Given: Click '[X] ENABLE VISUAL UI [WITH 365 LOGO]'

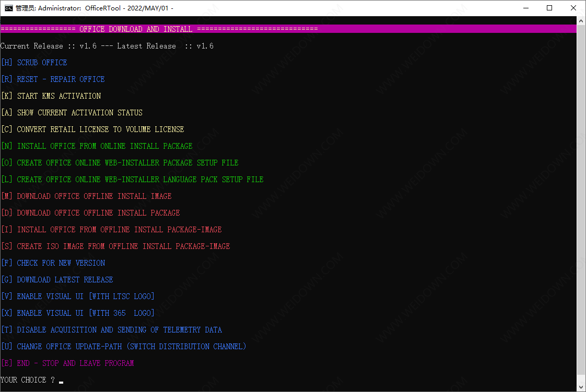Looking at the screenshot, I should [78, 313].
